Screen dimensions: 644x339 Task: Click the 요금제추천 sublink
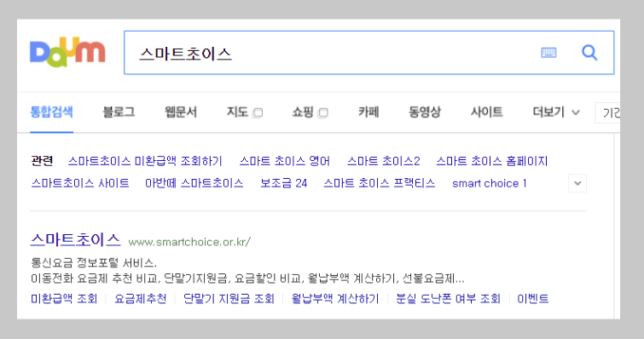(141, 298)
